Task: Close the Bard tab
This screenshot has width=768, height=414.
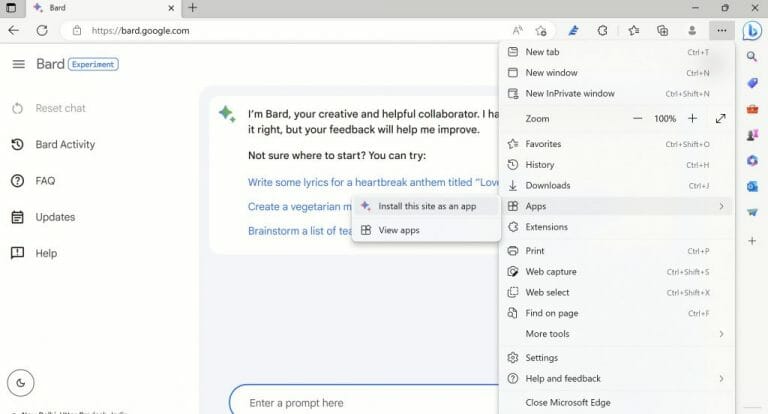Action: [x=171, y=8]
